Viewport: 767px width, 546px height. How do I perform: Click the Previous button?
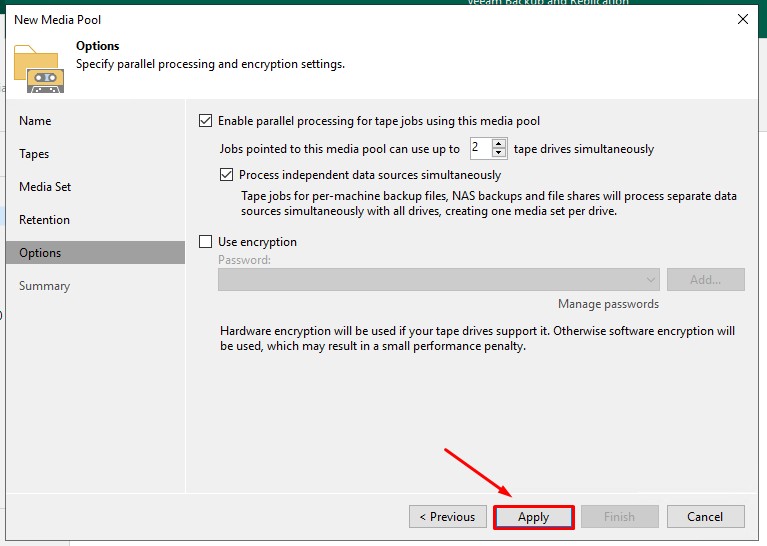click(x=447, y=517)
